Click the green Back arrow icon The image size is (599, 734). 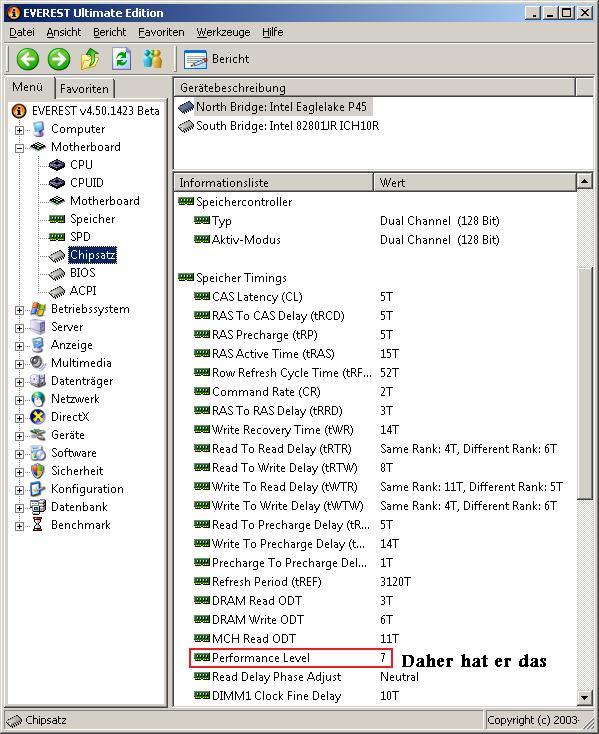(28, 59)
